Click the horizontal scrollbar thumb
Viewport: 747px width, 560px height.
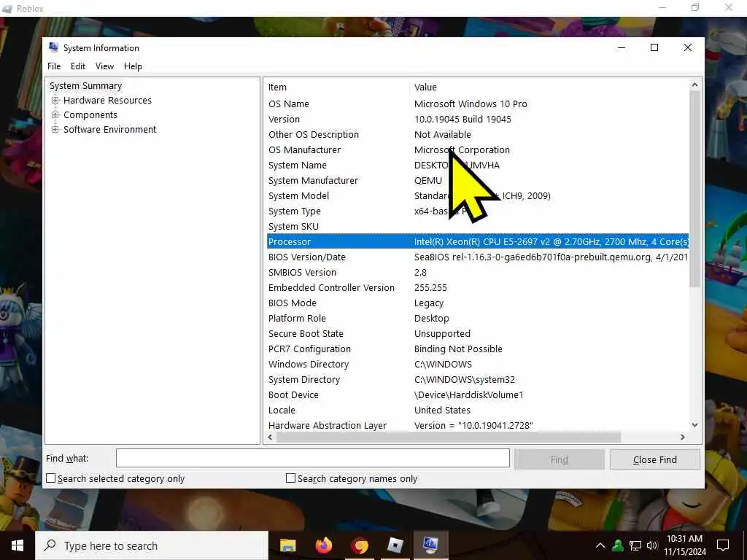(449, 437)
